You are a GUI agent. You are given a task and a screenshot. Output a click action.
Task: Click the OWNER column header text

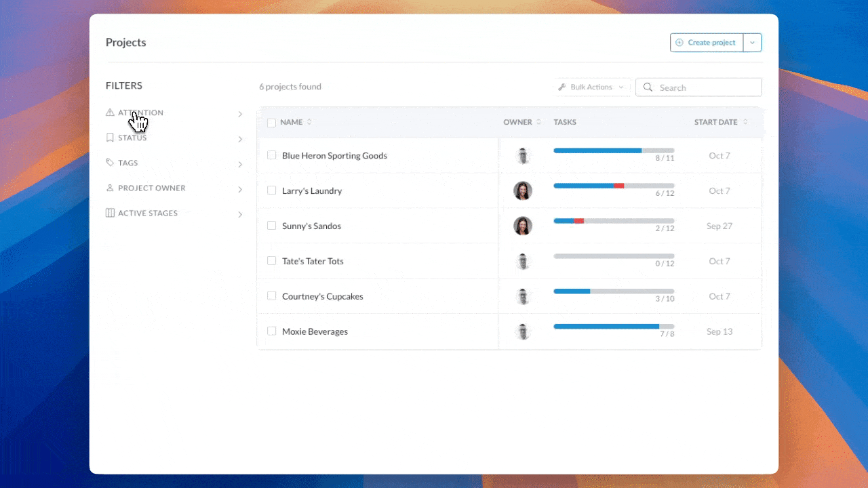pos(517,122)
